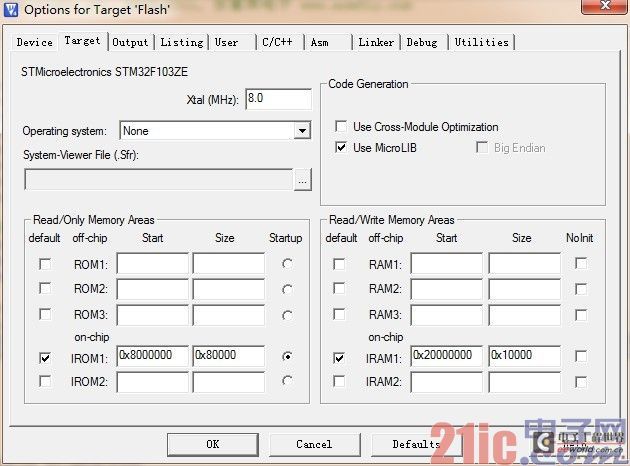Click the System-Viewer File path field

[x=158, y=179]
